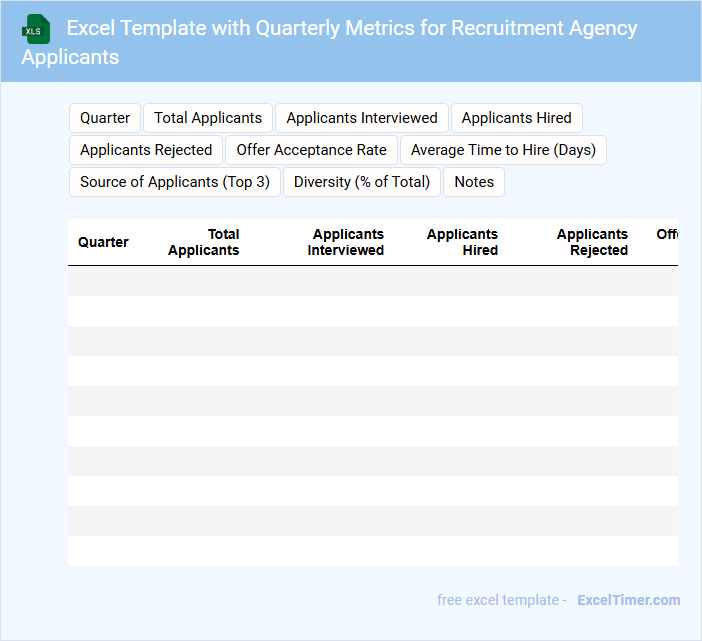Click the Applicants Rejected table column header
The image size is (702, 641).
click(x=592, y=242)
